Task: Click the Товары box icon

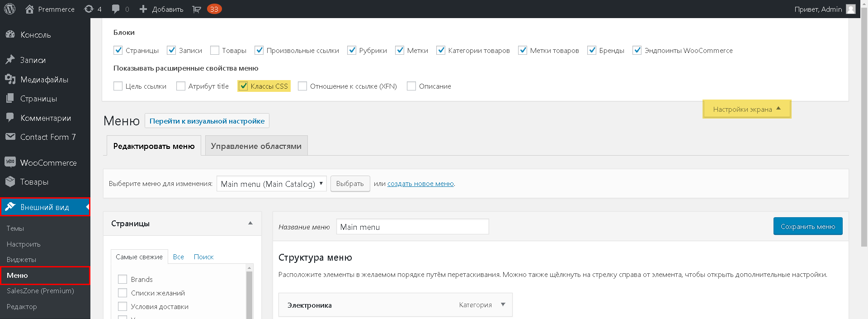Action: pyautogui.click(x=10, y=181)
